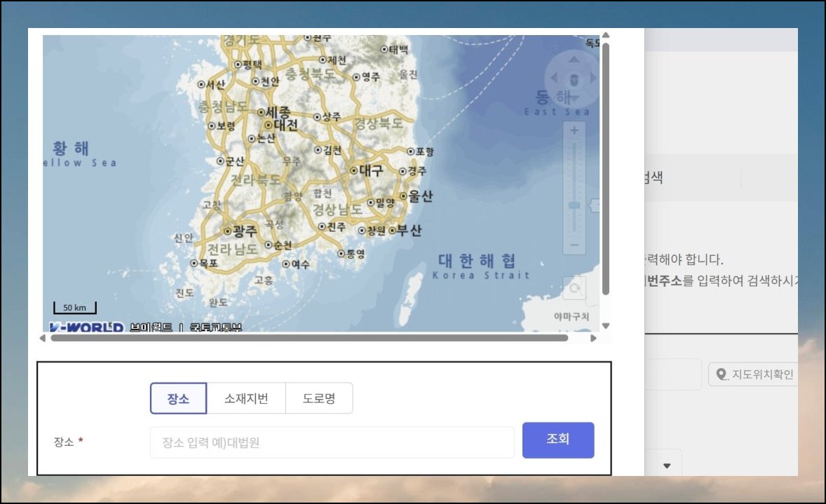Click the map's horizontal scrollbar thumb

(309, 338)
